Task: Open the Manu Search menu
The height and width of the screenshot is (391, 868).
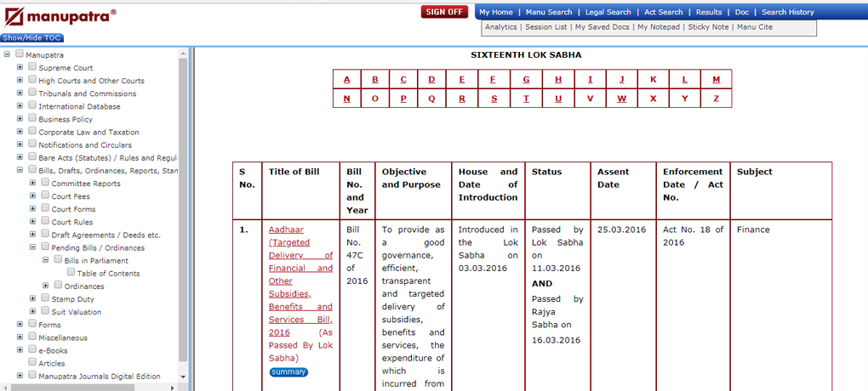Action: (549, 12)
